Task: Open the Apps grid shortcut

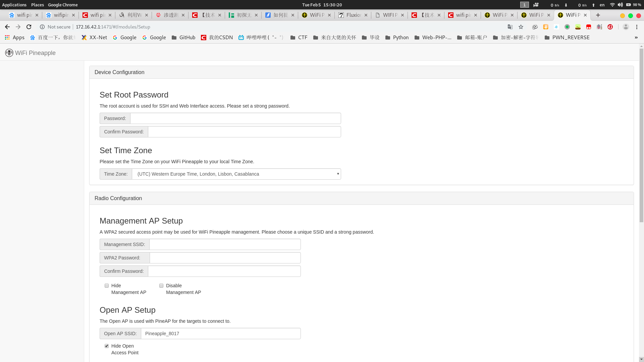Action: coord(14,38)
